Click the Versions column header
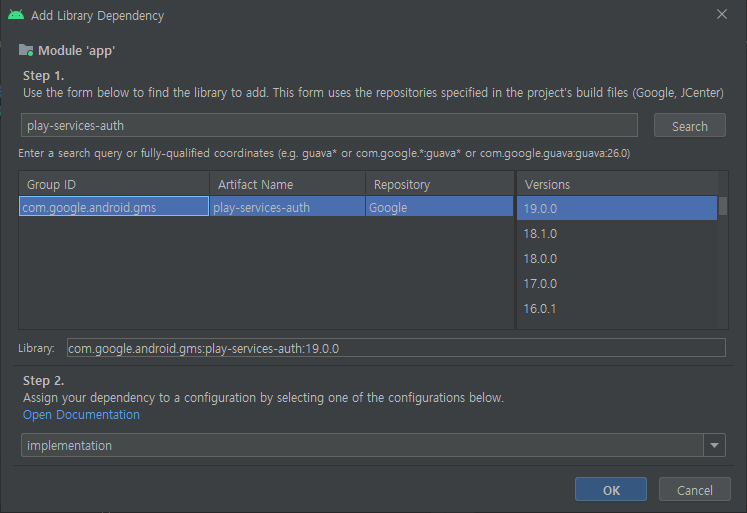Viewport: 747px width, 513px height. click(617, 184)
